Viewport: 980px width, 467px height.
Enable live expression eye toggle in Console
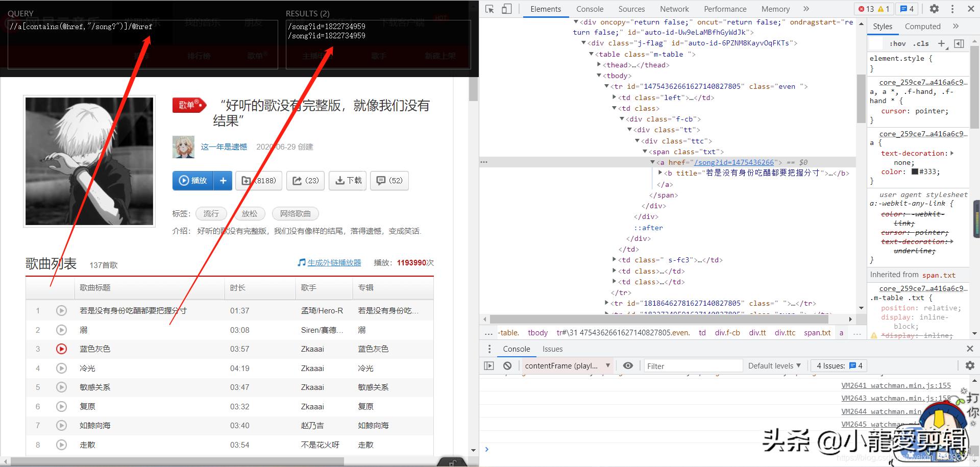click(x=628, y=365)
